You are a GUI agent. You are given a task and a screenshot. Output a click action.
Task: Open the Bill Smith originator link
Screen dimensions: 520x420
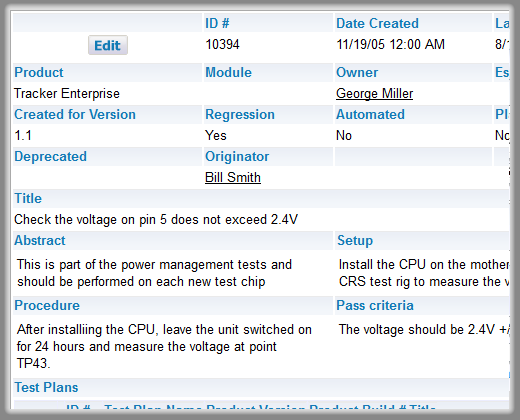(233, 177)
